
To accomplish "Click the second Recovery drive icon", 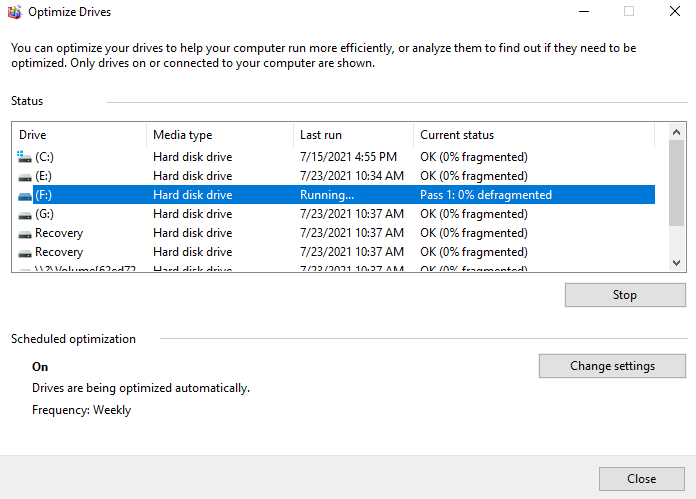I will click(25, 252).
